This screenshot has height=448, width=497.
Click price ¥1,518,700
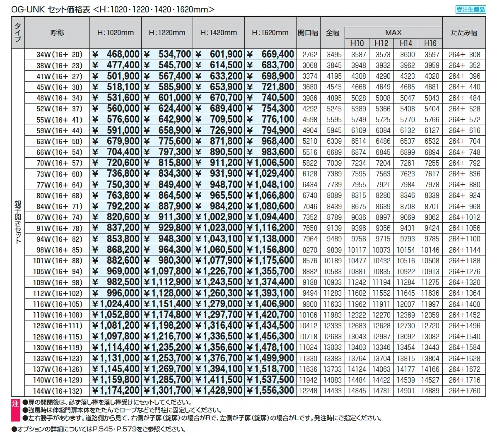270,369
